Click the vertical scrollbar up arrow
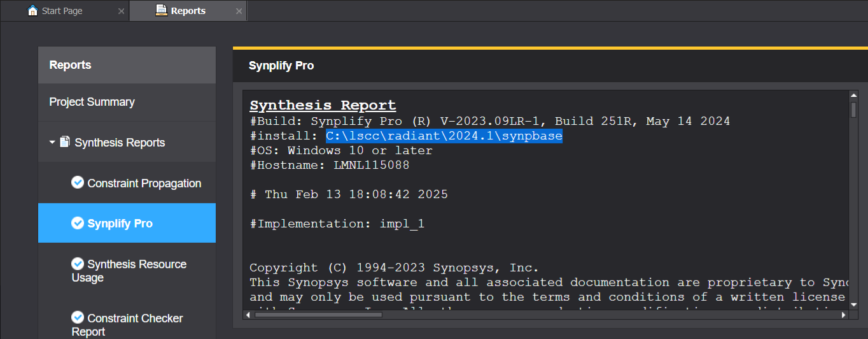Screen dimensions: 868x339 [853, 95]
